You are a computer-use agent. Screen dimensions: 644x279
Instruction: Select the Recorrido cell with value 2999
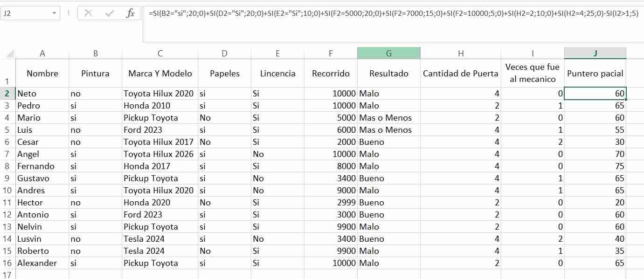click(x=331, y=203)
